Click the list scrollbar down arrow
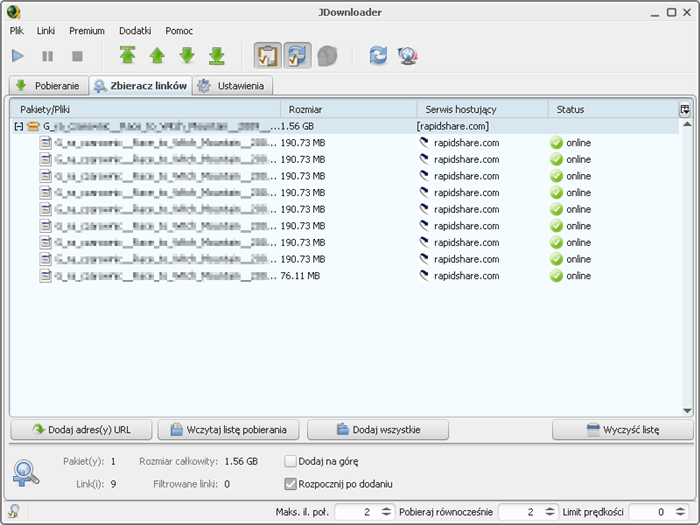 point(687,411)
